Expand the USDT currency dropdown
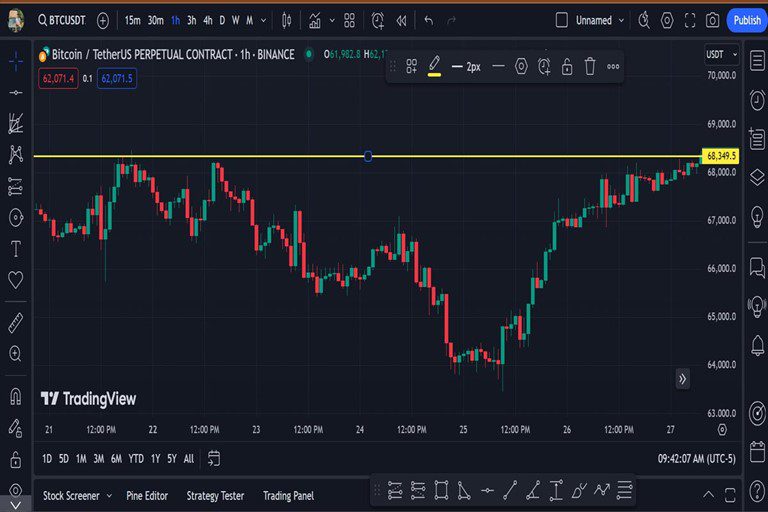The height and width of the screenshot is (512, 768). coord(721,54)
